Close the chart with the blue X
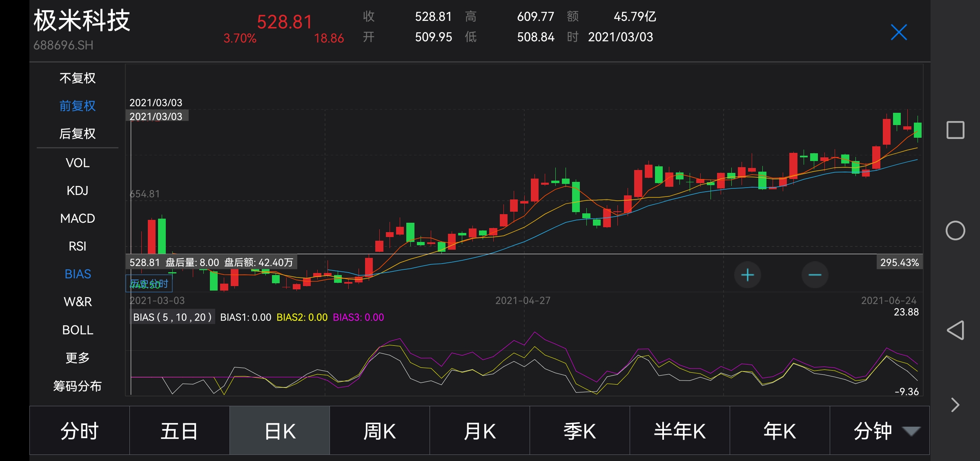The width and height of the screenshot is (980, 461). 899,32
